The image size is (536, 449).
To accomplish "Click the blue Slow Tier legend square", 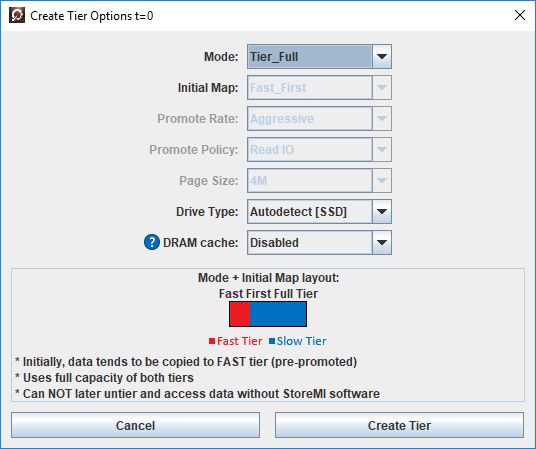I will [272, 341].
